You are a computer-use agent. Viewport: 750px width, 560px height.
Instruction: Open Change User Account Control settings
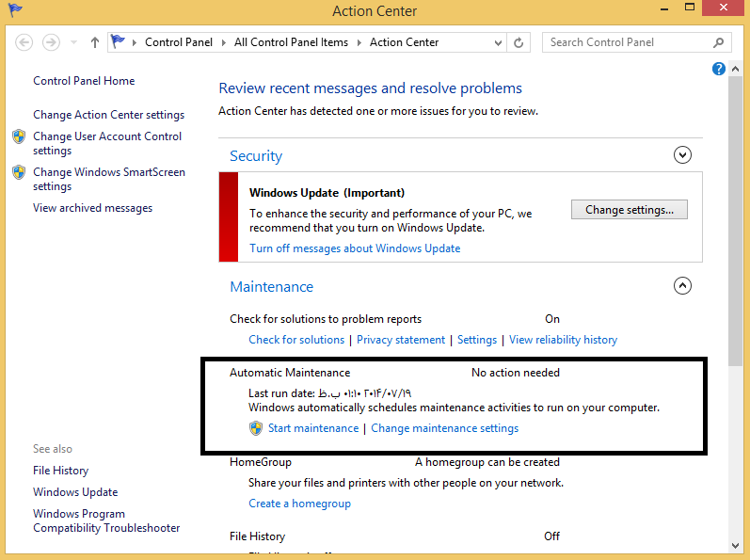(x=107, y=143)
